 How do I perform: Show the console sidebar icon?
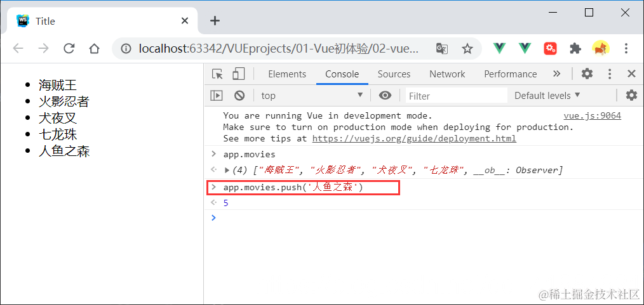tap(217, 96)
